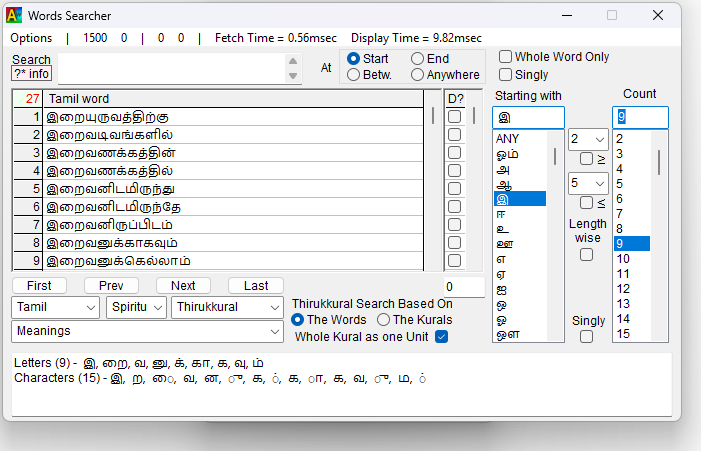Image resolution: width=701 pixels, height=451 pixels.
Task: Select highlighted இ in Starting with list
Action: click(x=520, y=199)
